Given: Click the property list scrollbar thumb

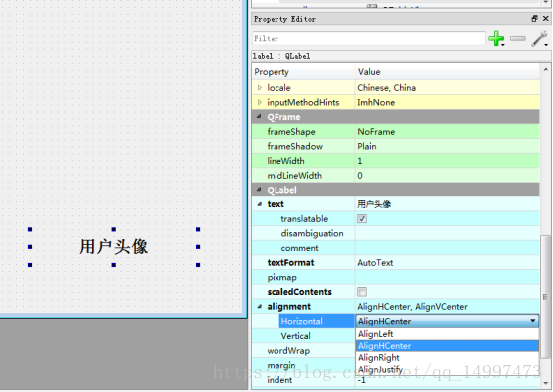Looking at the screenshot, I should tap(545, 297).
